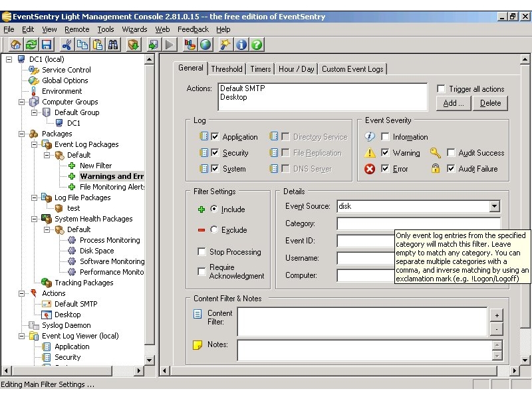Collapse the System Health Packages node

[x=35, y=219]
